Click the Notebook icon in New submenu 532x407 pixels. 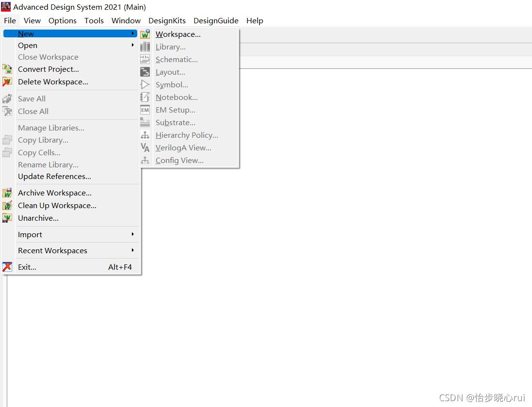(x=145, y=97)
